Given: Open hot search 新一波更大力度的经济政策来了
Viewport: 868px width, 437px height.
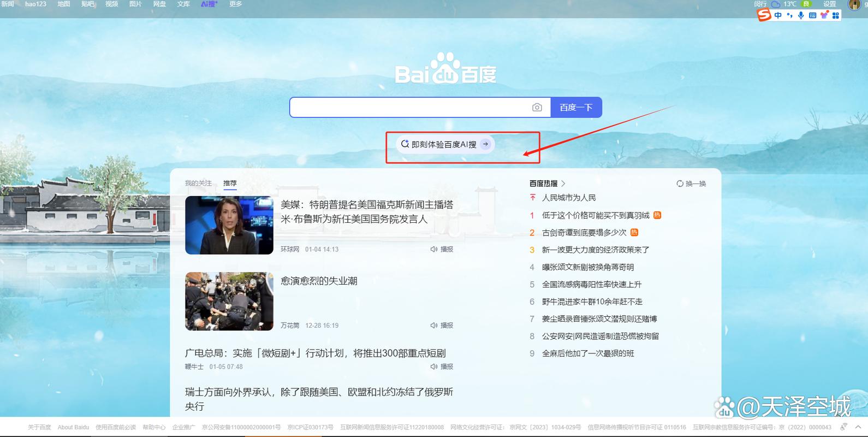Looking at the screenshot, I should click(596, 250).
